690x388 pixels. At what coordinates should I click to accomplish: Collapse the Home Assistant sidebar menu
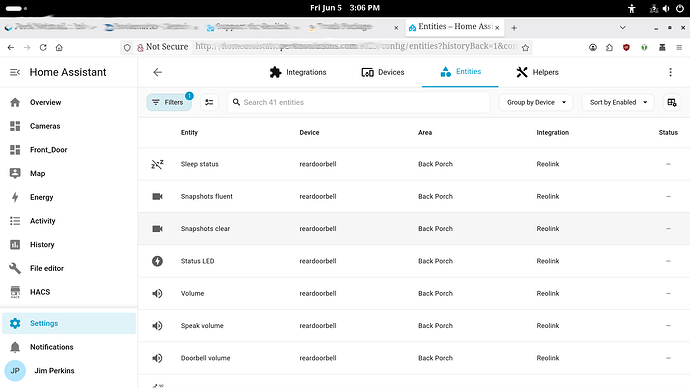pyautogui.click(x=15, y=72)
